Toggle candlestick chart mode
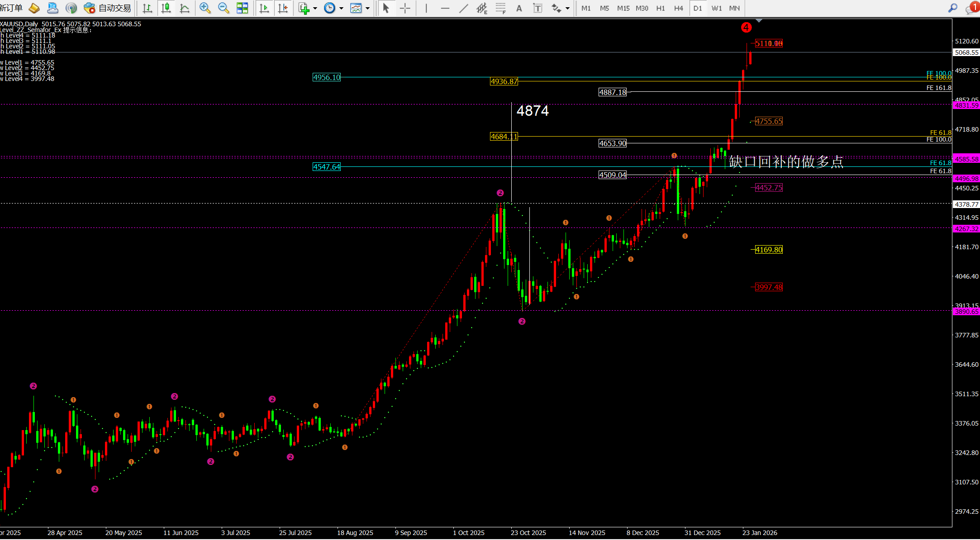The width and height of the screenshot is (980, 540). point(166,8)
